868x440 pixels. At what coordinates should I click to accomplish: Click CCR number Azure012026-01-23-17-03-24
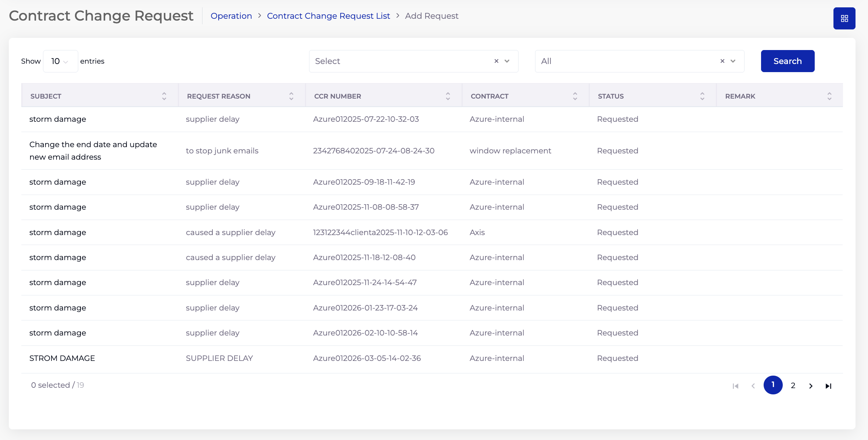click(x=365, y=308)
